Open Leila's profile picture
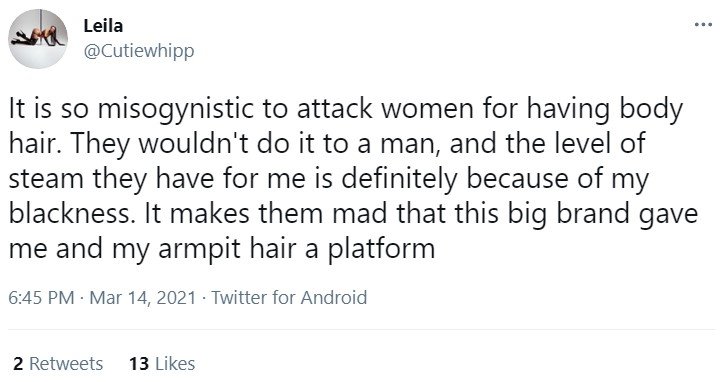The width and height of the screenshot is (726, 382). coord(38,39)
